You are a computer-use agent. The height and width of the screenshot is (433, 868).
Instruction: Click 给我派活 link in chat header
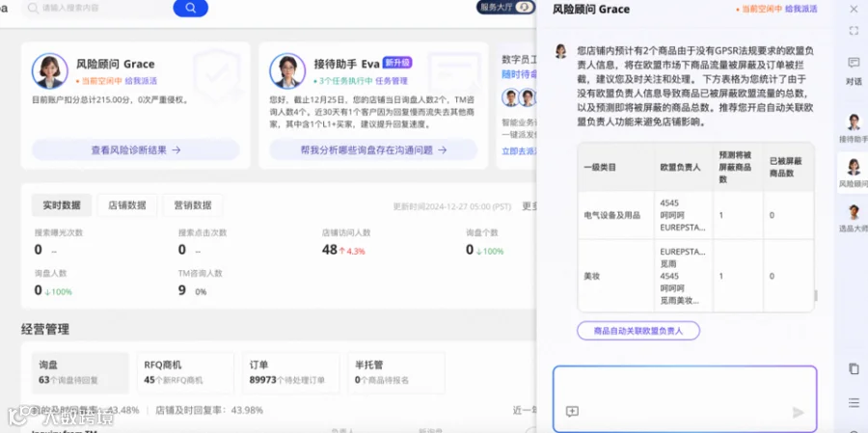(x=801, y=9)
